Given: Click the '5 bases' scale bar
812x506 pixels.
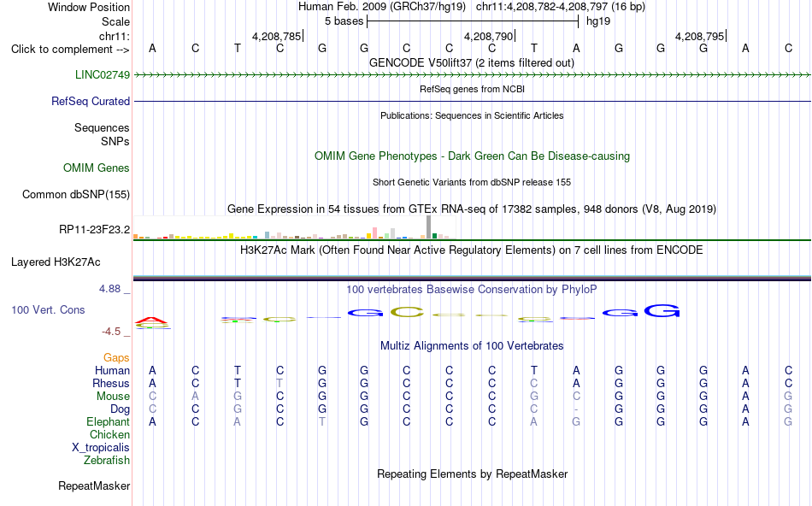Looking at the screenshot, I should click(x=473, y=21).
